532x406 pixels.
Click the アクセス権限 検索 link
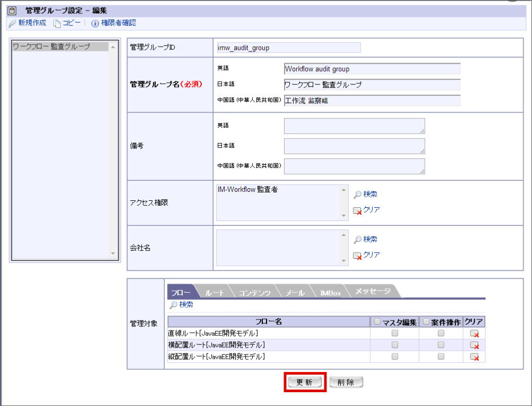(x=370, y=194)
